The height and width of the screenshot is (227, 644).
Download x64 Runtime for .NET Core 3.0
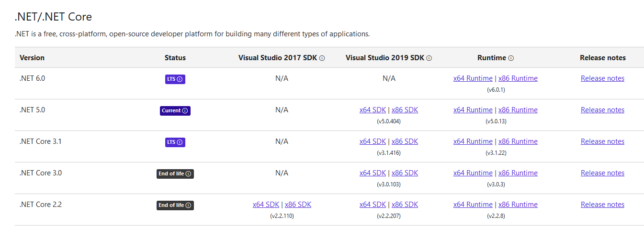point(473,173)
